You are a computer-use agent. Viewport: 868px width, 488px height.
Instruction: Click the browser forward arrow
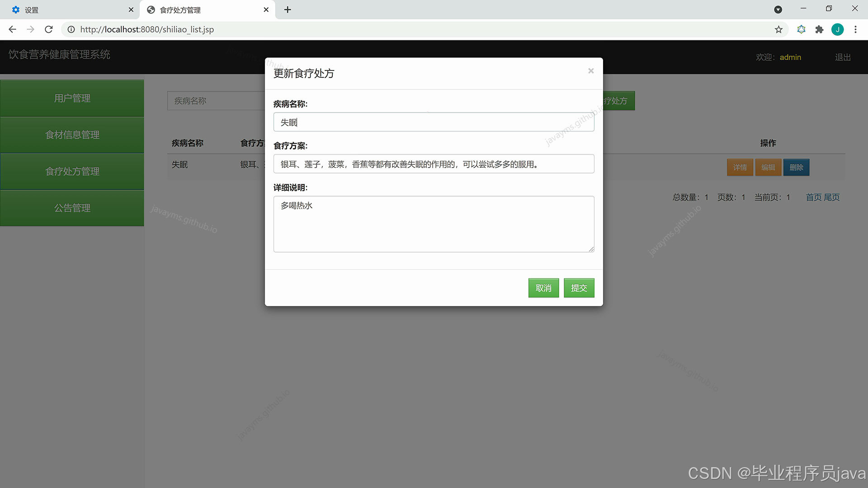30,29
